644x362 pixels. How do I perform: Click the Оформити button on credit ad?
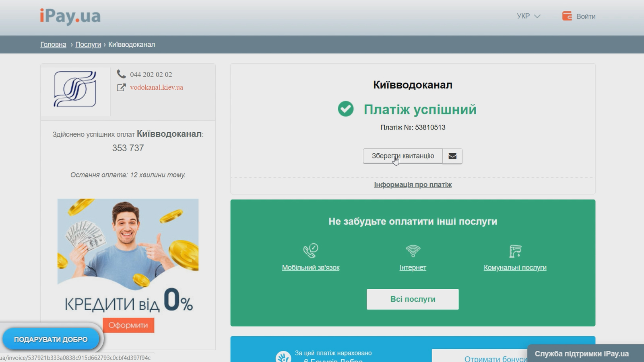pos(128,325)
